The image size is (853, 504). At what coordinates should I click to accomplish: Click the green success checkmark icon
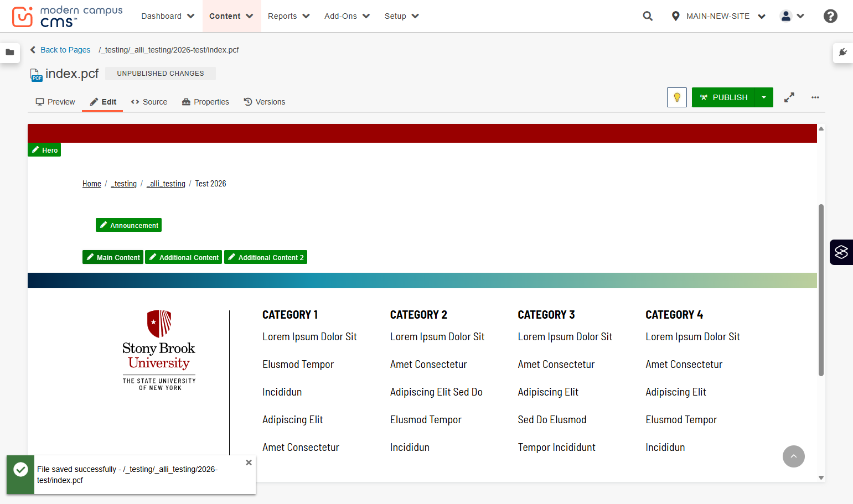point(20,470)
